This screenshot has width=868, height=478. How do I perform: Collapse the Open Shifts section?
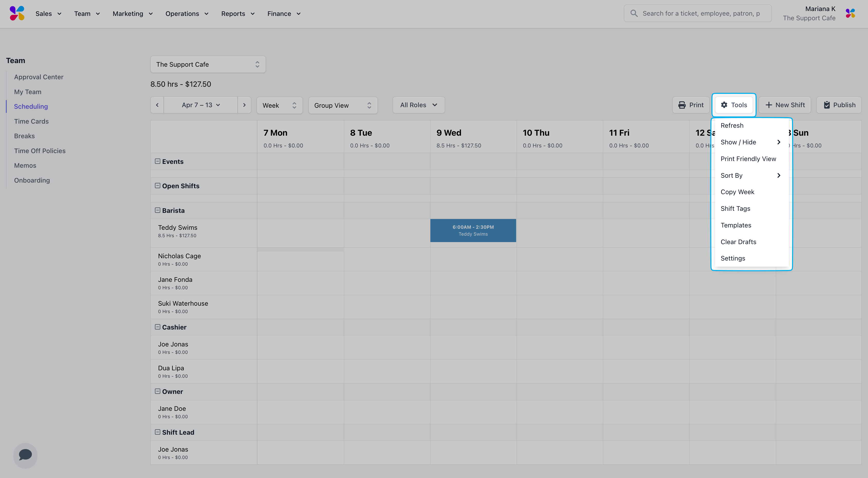point(157,186)
